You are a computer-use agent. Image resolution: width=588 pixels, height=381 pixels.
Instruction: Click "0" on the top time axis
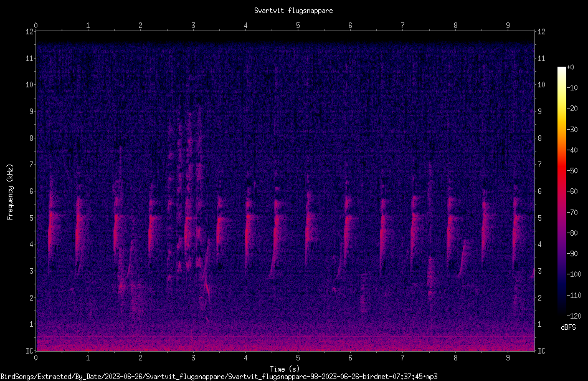pos(36,26)
